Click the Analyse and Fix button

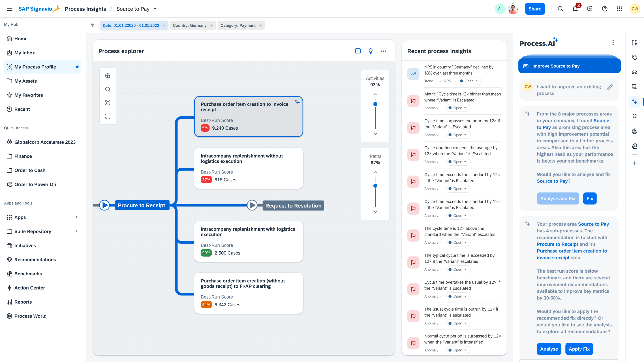point(558,199)
